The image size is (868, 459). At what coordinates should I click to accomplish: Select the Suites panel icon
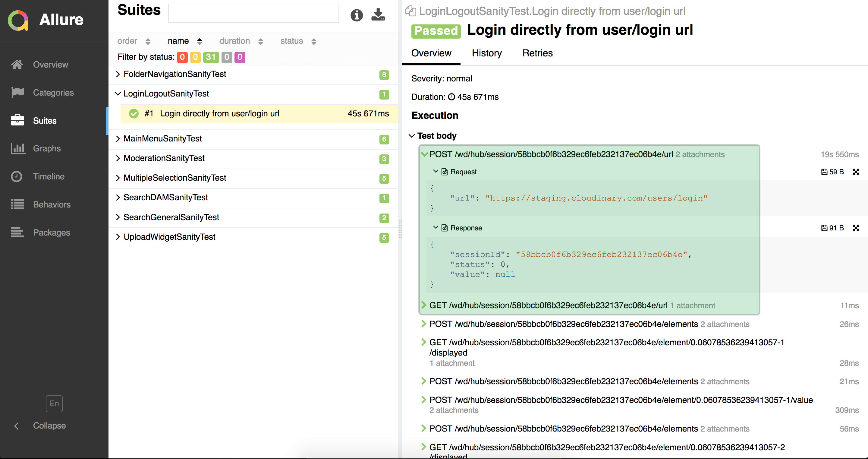17,120
